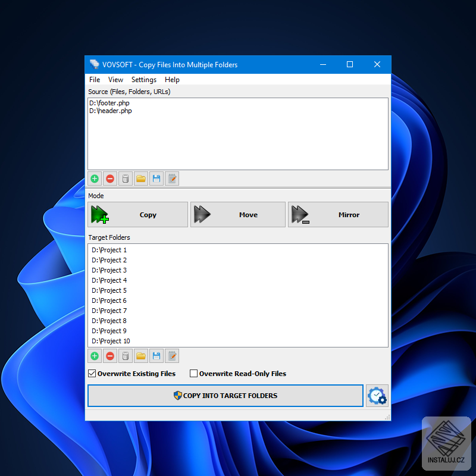Add a new source item with green plus
This screenshot has width=476, height=476.
[95, 178]
